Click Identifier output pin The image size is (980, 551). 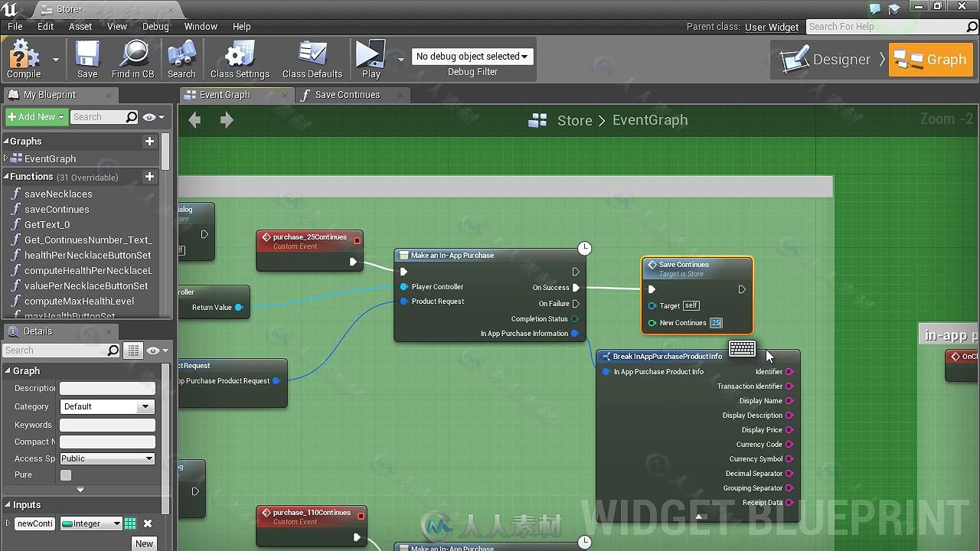click(789, 372)
